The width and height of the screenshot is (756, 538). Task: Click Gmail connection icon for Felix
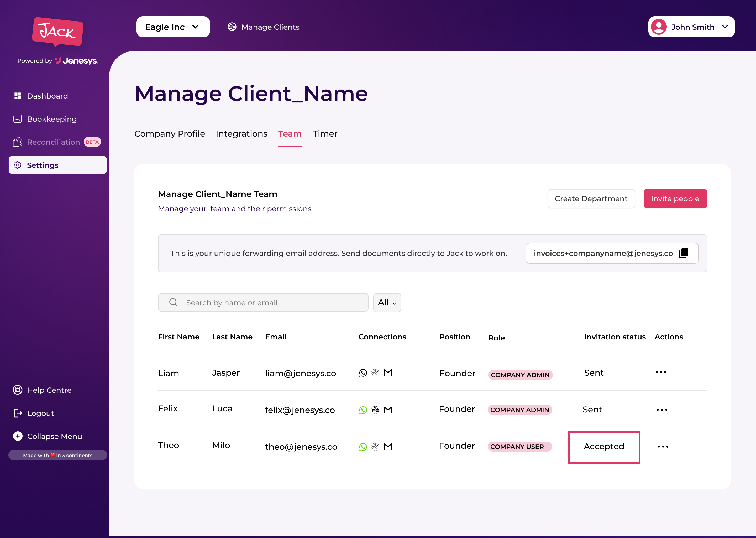pyautogui.click(x=388, y=410)
